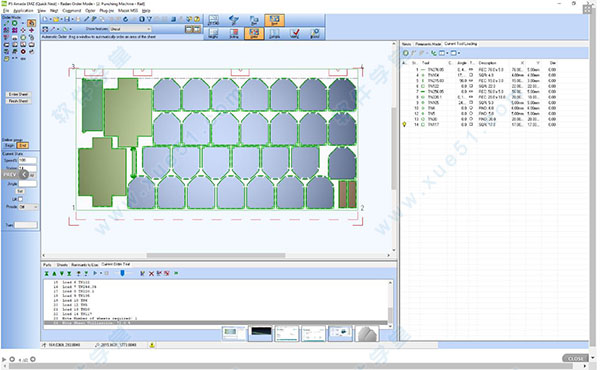Click the blue play arrow in order toolbar

tap(95, 273)
